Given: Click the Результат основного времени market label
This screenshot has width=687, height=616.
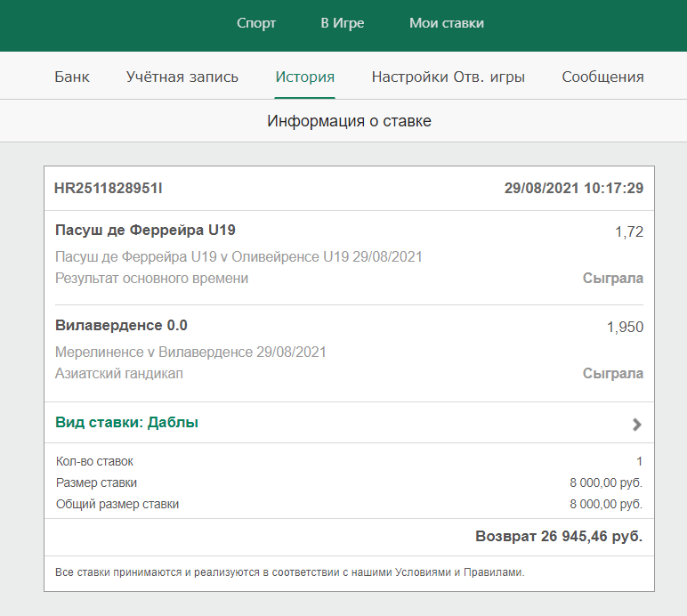Looking at the screenshot, I should 151,279.
